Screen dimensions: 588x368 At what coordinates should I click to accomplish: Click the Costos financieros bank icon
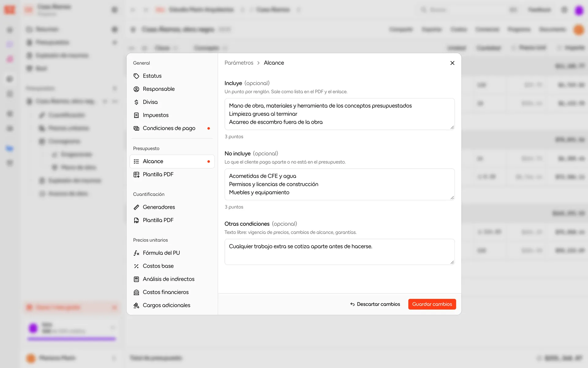(x=136, y=292)
